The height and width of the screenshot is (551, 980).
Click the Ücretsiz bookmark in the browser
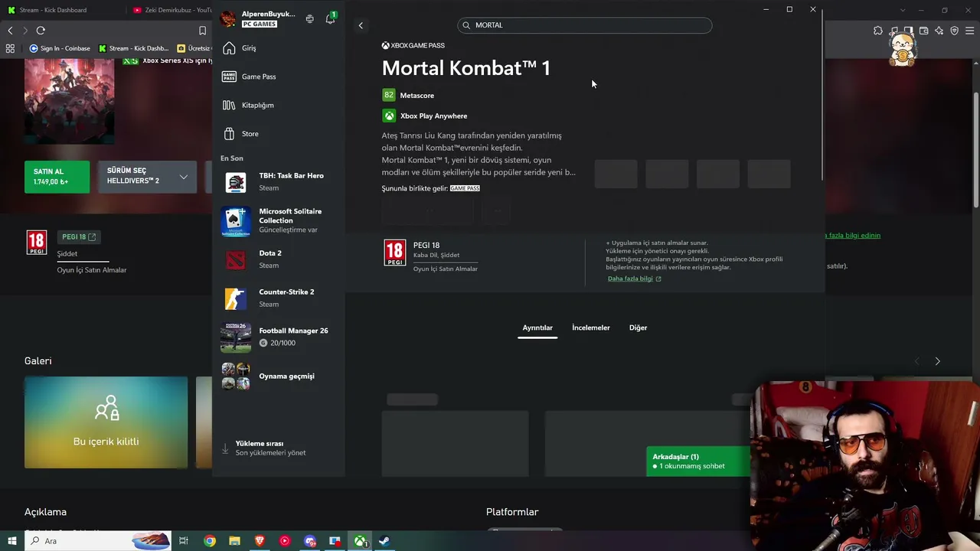pyautogui.click(x=194, y=48)
